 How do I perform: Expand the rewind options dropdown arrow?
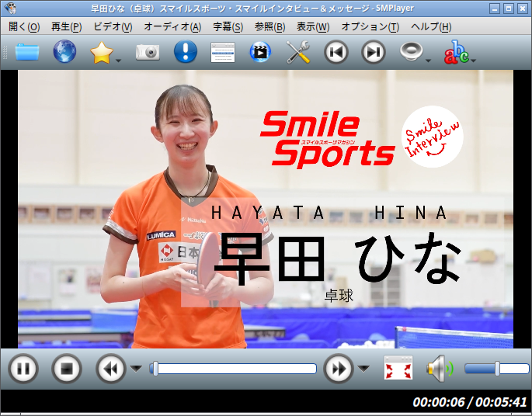point(136,368)
